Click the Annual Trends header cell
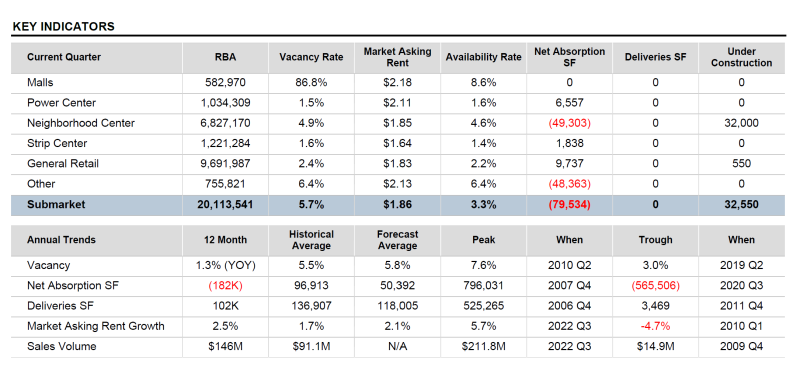 tap(61, 240)
